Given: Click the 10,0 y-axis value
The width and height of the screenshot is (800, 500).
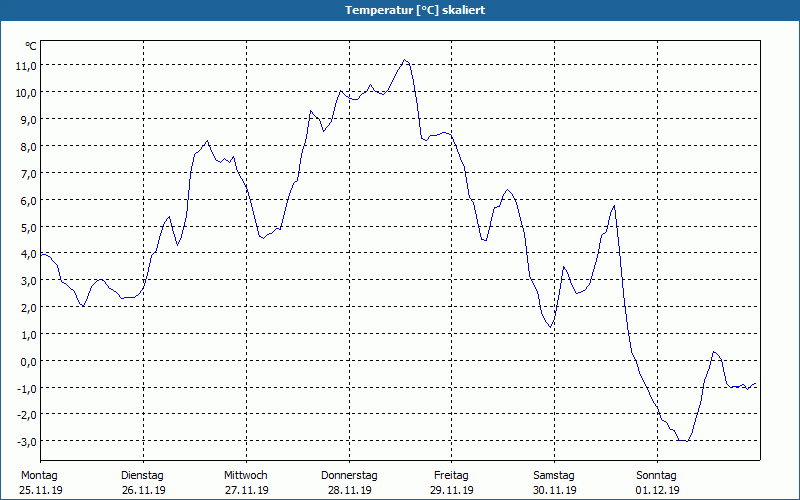Looking at the screenshot, I should pos(27,93).
